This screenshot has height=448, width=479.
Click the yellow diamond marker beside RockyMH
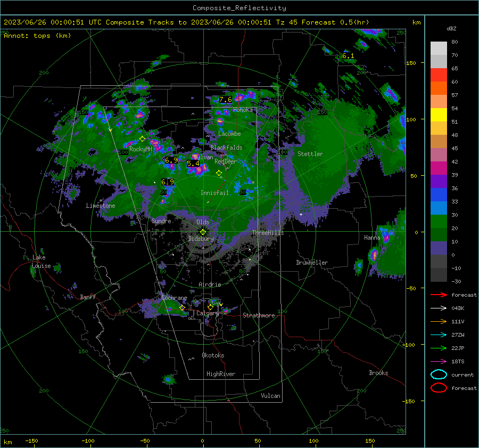click(x=142, y=139)
